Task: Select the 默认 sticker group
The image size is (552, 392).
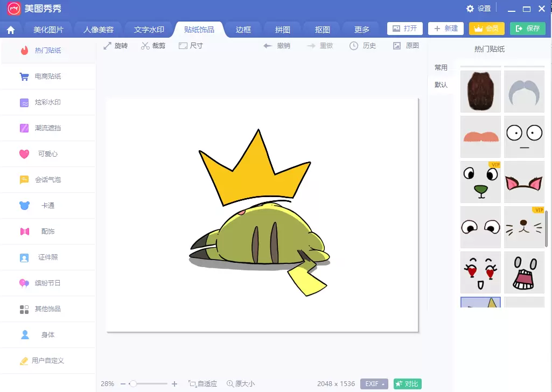Action: (x=441, y=85)
